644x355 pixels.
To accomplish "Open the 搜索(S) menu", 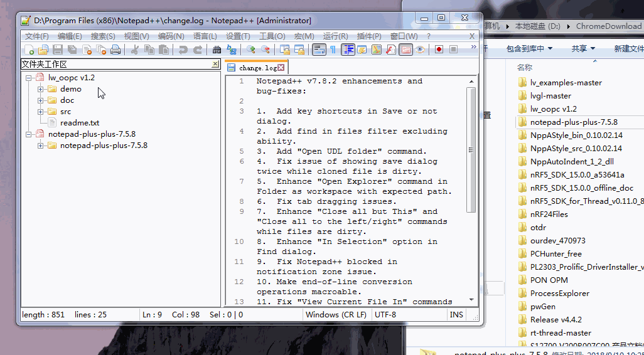I will point(103,36).
